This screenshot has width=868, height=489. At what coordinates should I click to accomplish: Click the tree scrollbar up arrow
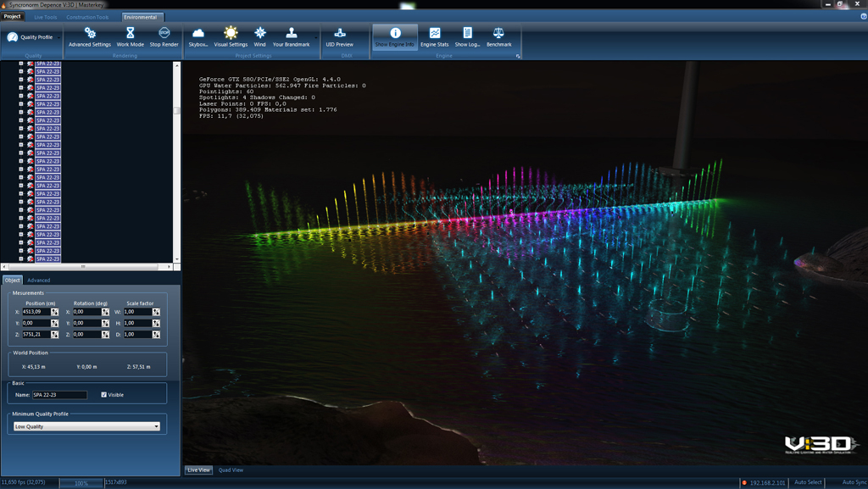177,65
